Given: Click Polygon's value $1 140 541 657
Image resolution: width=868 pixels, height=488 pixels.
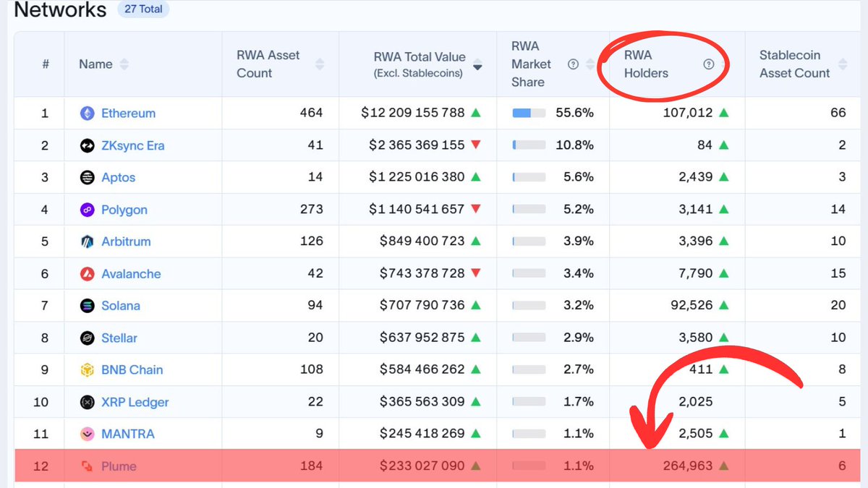Looking at the screenshot, I should pyautogui.click(x=417, y=210).
